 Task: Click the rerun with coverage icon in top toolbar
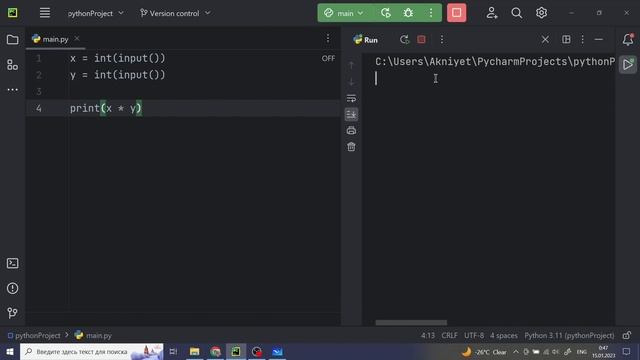click(386, 13)
